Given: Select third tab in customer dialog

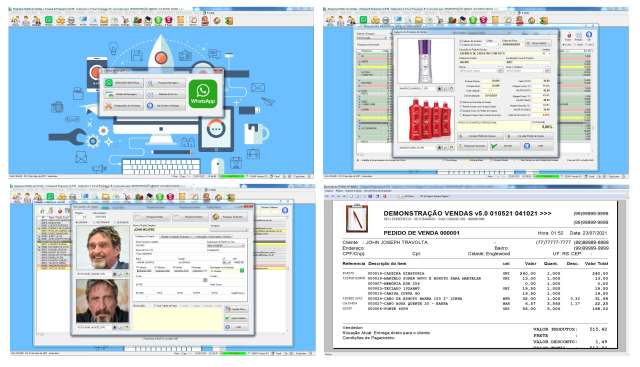Looking at the screenshot, I should [213, 236].
